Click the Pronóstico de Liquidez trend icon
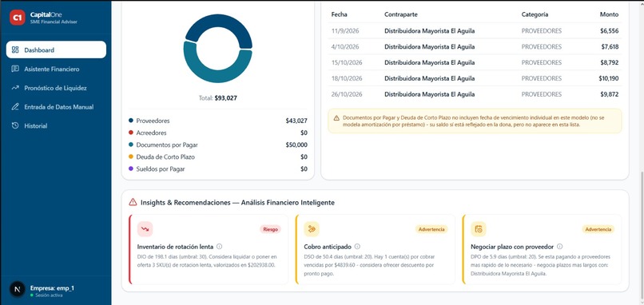This screenshot has height=305, width=644. click(x=15, y=88)
